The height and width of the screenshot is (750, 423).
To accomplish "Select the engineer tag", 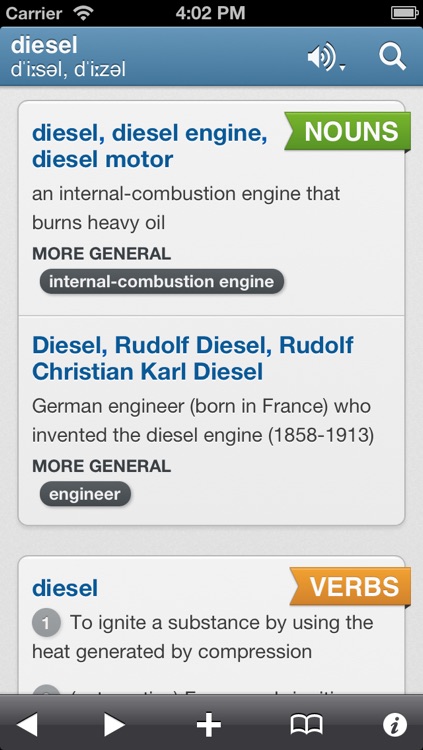I will [85, 494].
